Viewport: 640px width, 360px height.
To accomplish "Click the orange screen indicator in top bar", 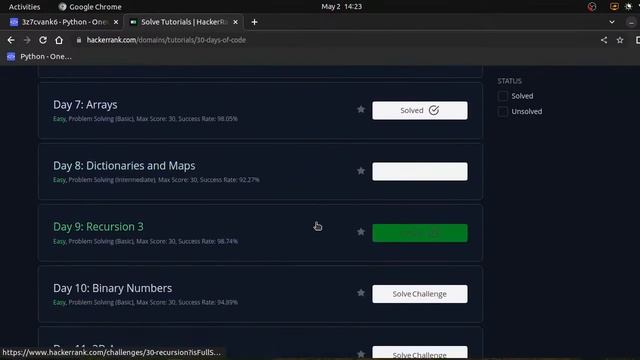I will [x=614, y=7].
